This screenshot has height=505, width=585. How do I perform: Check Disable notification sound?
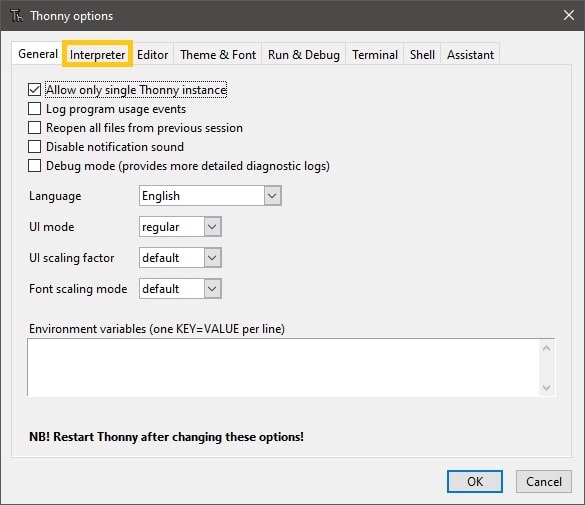coord(34,147)
